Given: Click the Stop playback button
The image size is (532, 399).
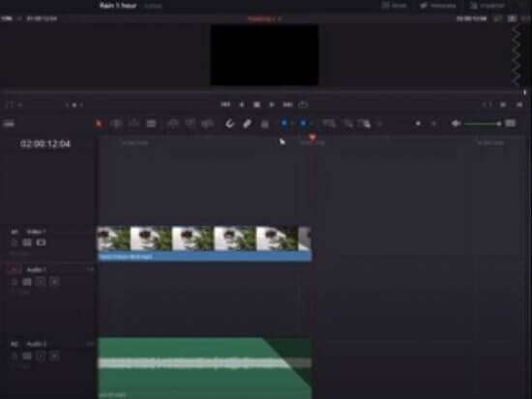Looking at the screenshot, I should coord(257,104).
